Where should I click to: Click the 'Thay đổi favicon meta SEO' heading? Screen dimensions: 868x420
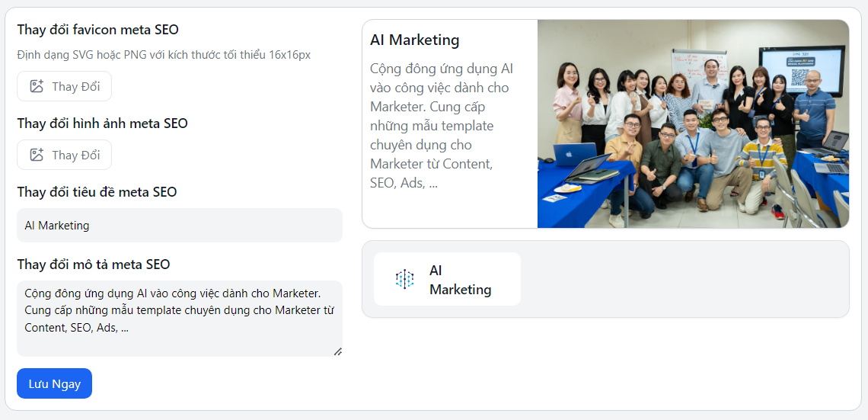coord(97,30)
